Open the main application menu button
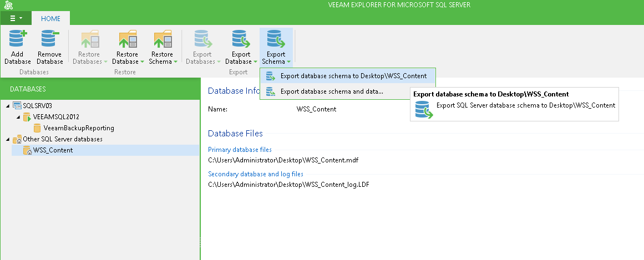Viewport: 644px width, 260px height. (x=16, y=18)
